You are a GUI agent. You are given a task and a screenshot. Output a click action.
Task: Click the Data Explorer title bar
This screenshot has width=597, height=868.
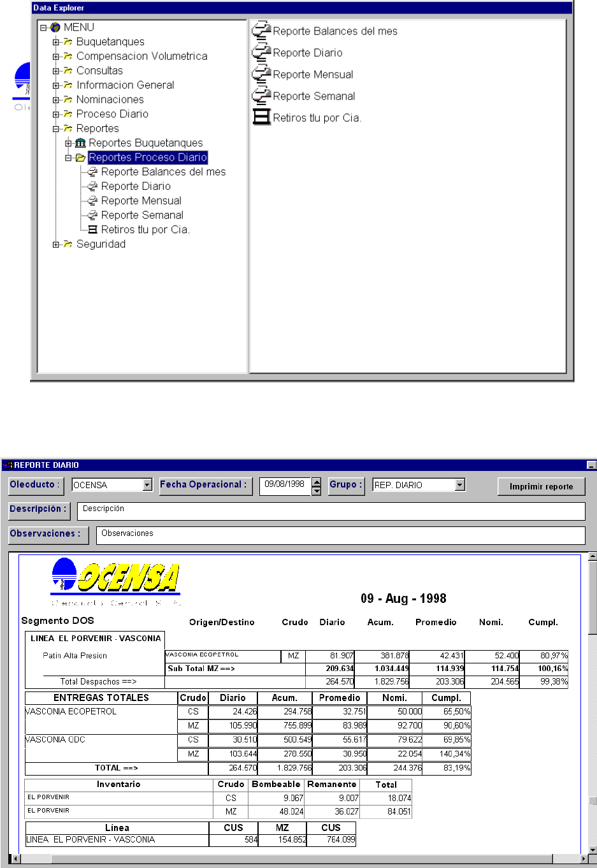(x=302, y=8)
